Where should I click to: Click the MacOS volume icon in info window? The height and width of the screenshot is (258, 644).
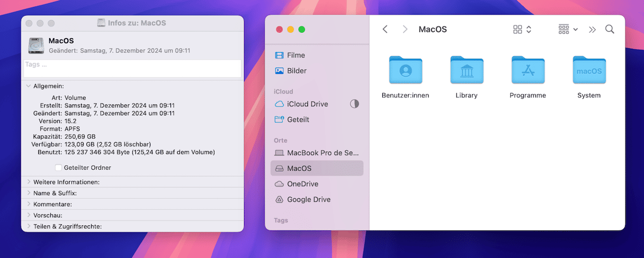tap(36, 45)
